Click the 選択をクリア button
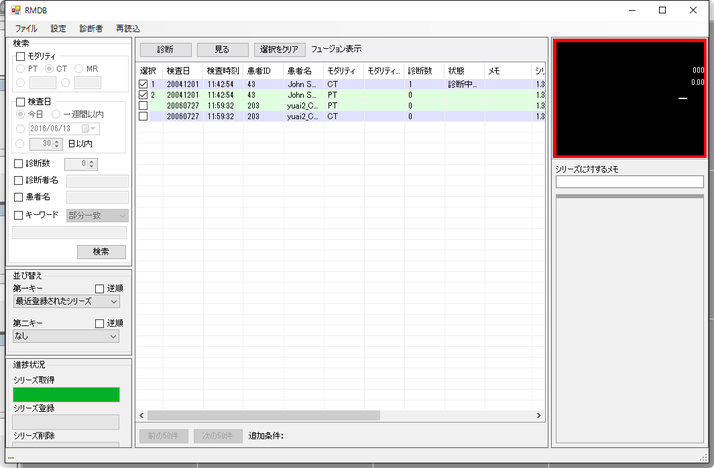 [280, 49]
